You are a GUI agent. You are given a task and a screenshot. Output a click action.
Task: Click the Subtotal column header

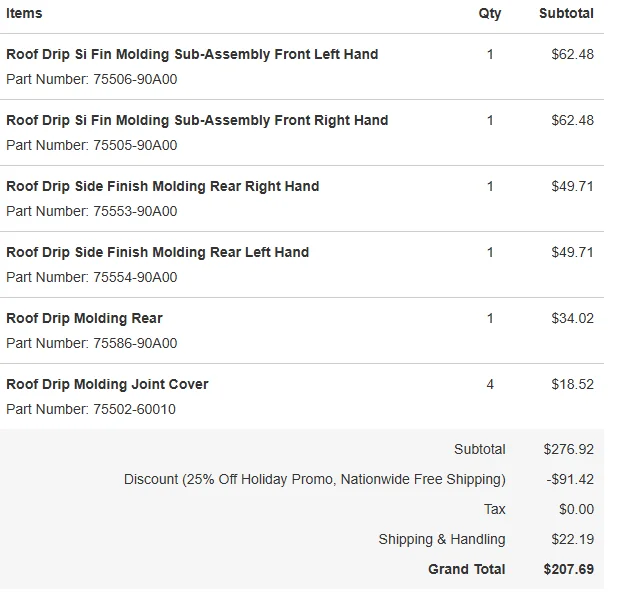point(566,13)
